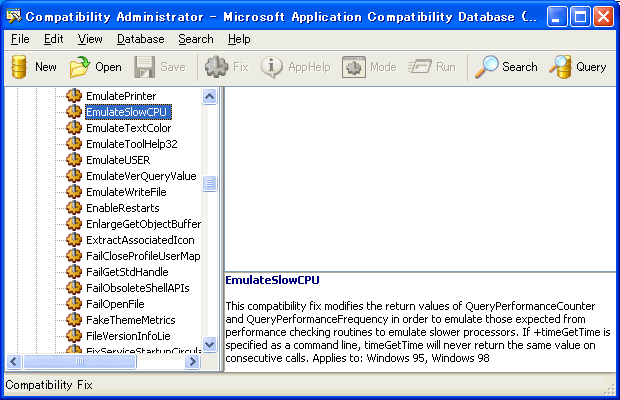Select the FailCloseProfileUserMap fix name
Image resolution: width=620 pixels, height=400 pixels.
pyautogui.click(x=143, y=256)
